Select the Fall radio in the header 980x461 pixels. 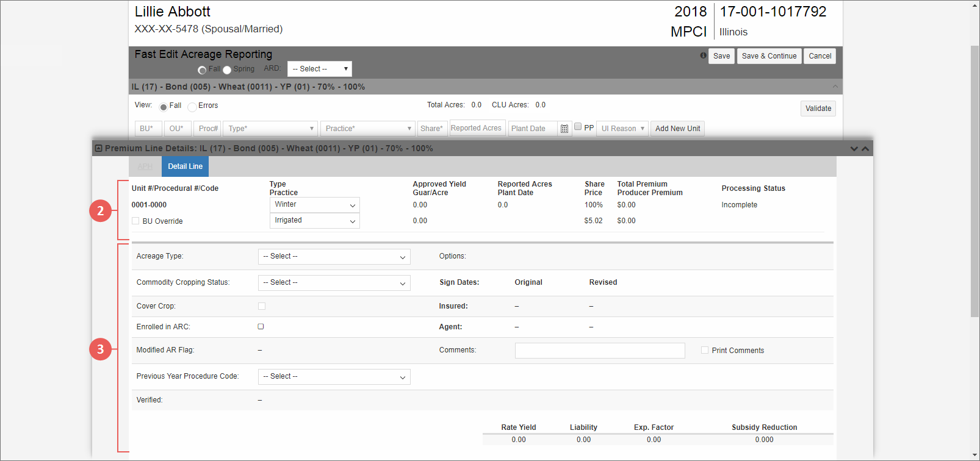[x=202, y=70]
